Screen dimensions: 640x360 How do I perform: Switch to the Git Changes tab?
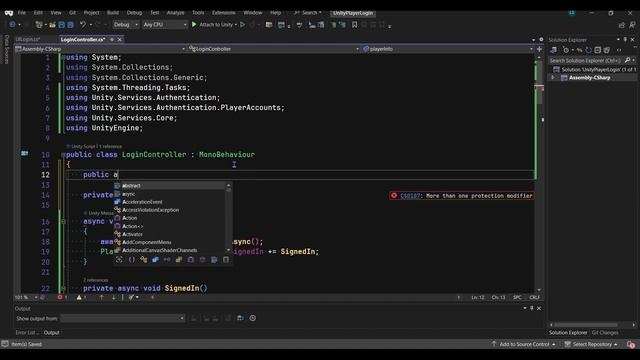[605, 333]
